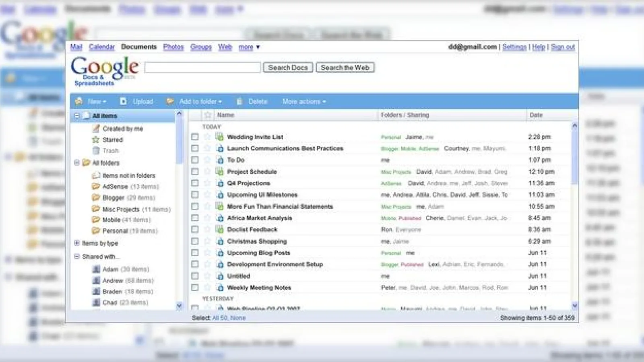
Task: Click the document list scroll up arrow
Action: click(x=575, y=125)
